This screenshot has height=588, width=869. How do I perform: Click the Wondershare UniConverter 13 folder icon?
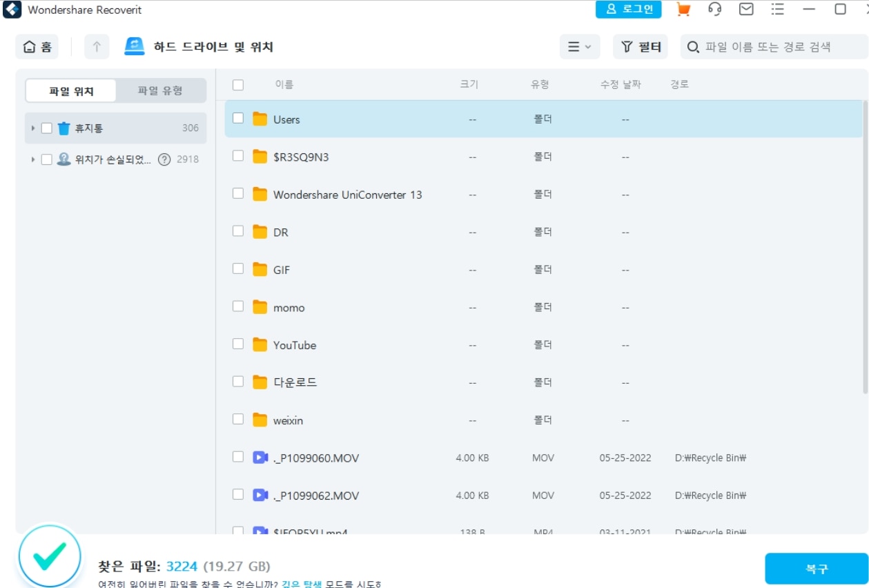click(260, 195)
